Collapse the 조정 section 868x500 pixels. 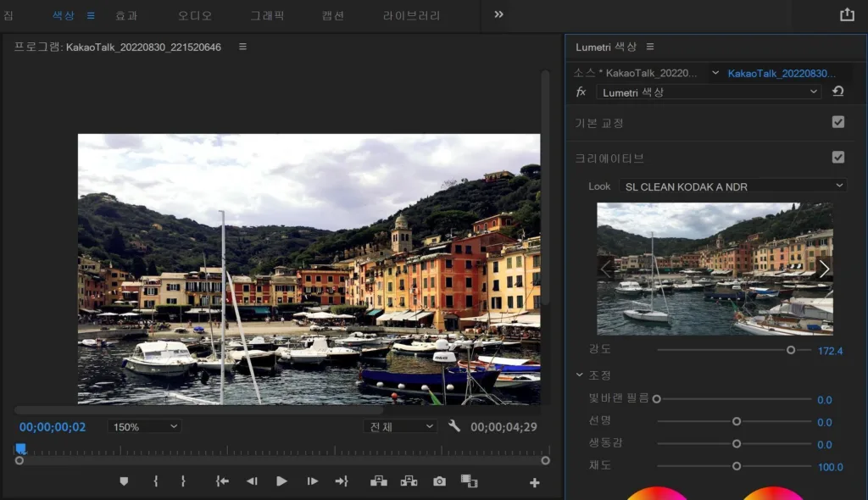[579, 375]
